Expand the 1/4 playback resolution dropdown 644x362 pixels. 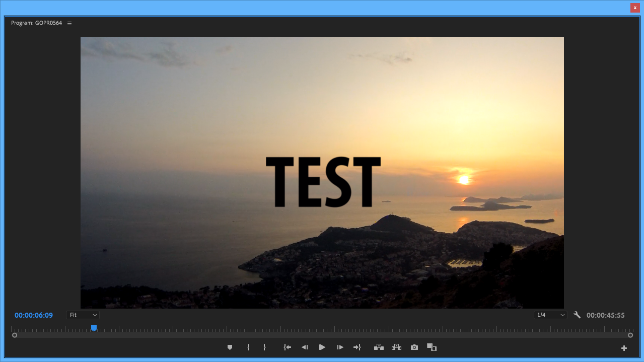tap(550, 315)
